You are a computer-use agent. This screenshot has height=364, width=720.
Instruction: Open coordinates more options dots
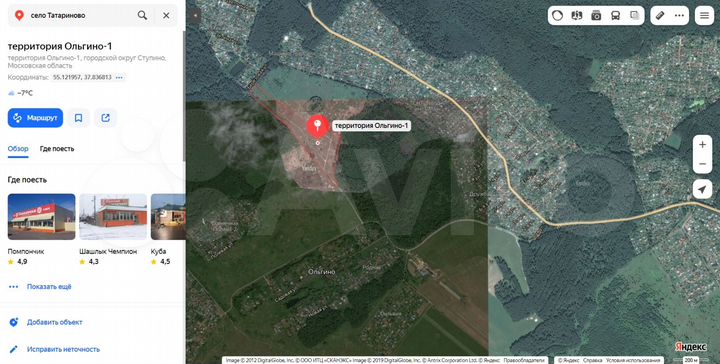119,78
